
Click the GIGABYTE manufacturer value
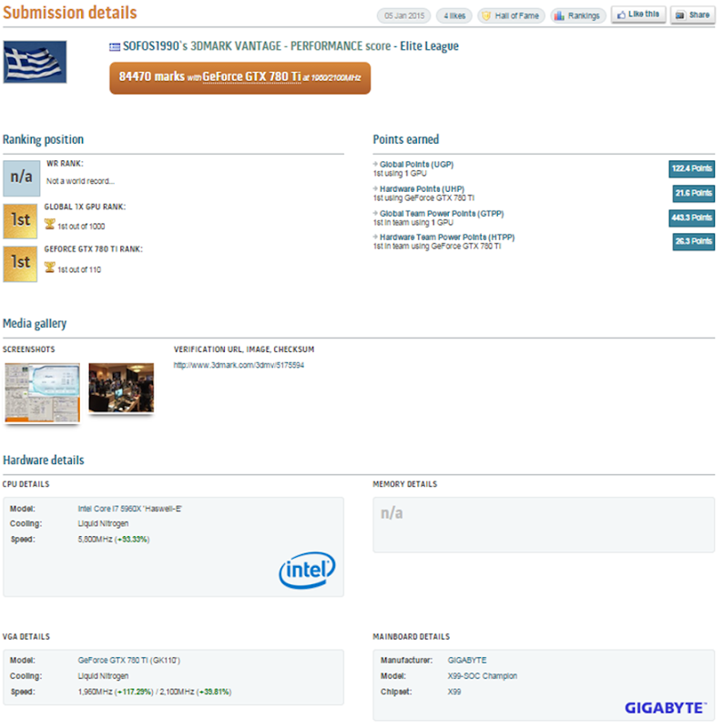[x=467, y=661]
